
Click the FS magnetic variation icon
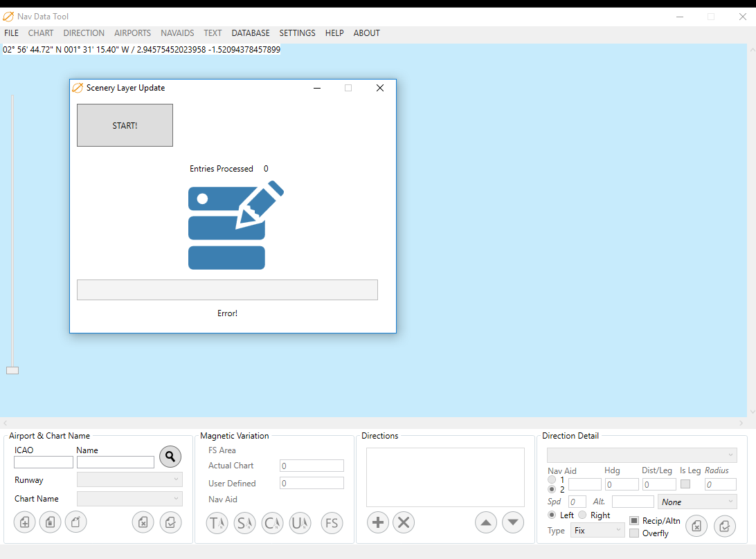coord(332,523)
